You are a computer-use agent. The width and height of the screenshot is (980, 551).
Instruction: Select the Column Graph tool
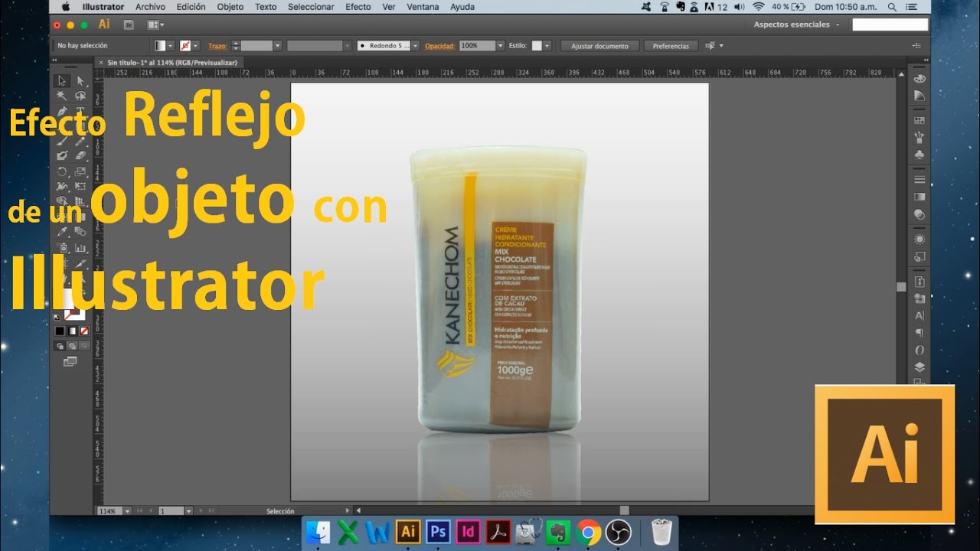click(80, 247)
